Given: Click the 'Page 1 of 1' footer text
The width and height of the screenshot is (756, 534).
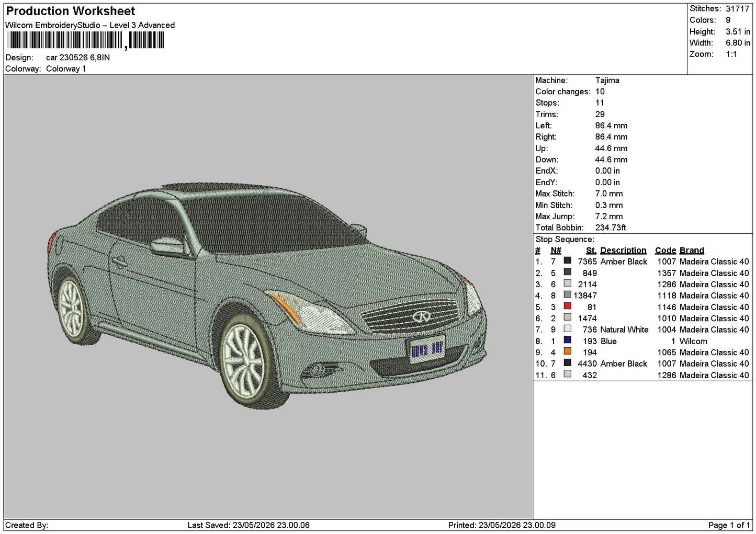Looking at the screenshot, I should 729,526.
